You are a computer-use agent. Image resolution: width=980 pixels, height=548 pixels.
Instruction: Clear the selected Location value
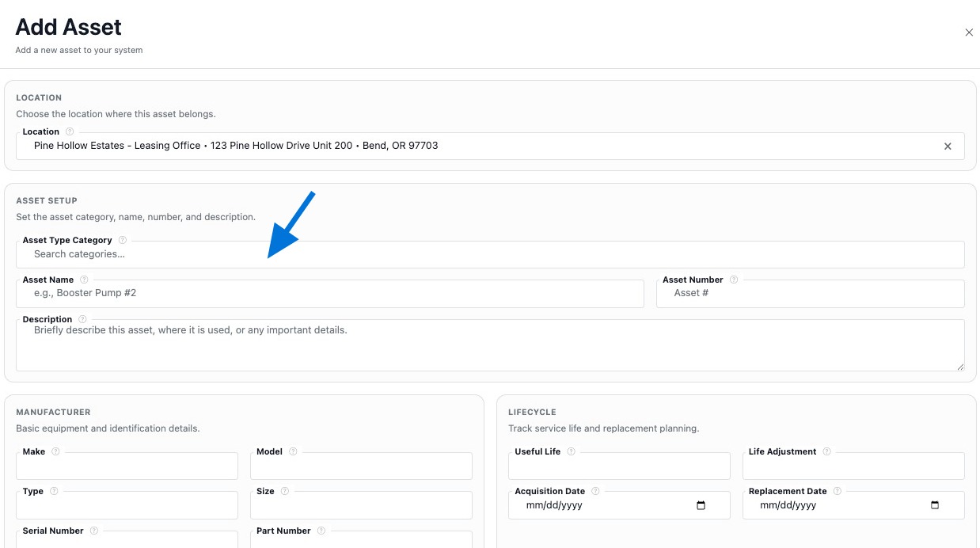point(948,147)
